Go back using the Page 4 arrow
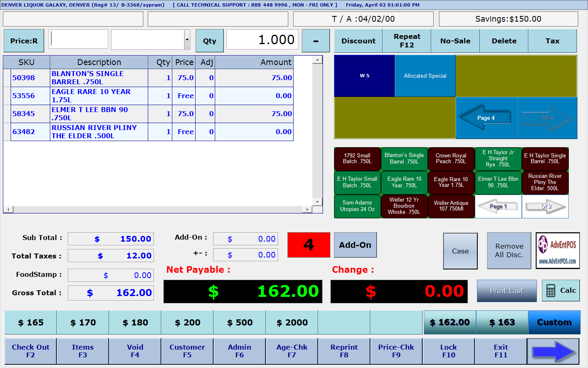Screen dimensions: 588x368 tap(486, 118)
